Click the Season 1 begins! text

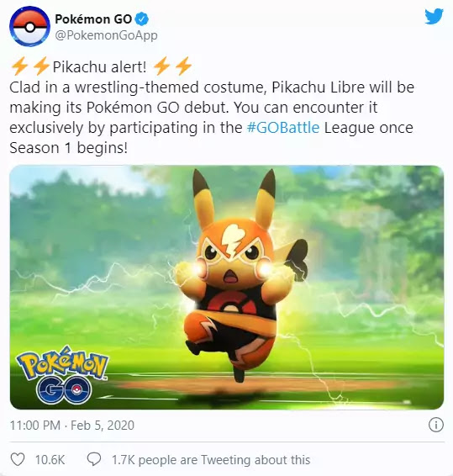pyautogui.click(x=69, y=148)
